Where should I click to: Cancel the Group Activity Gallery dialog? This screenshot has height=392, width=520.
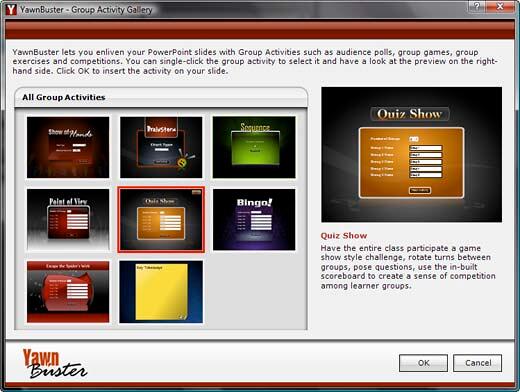click(477, 363)
